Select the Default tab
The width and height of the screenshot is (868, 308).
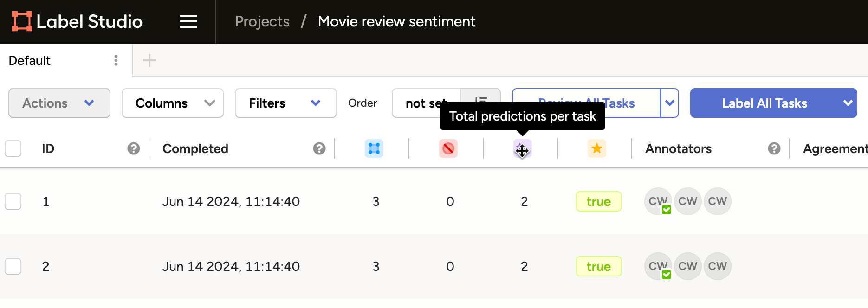[29, 60]
